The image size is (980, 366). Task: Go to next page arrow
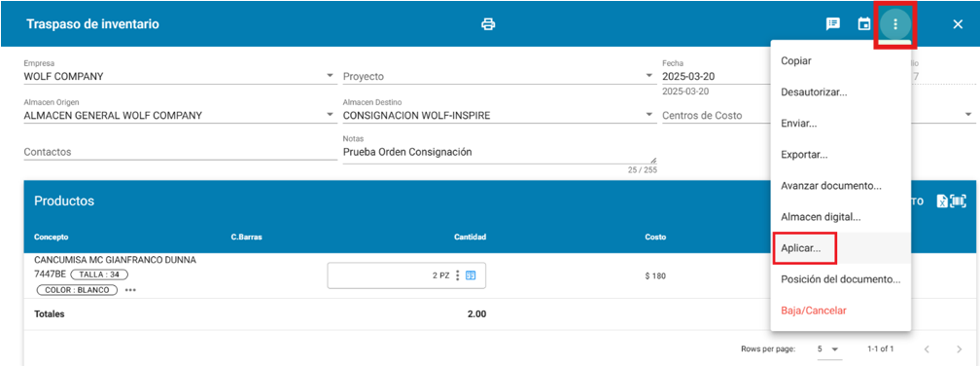[960, 348]
